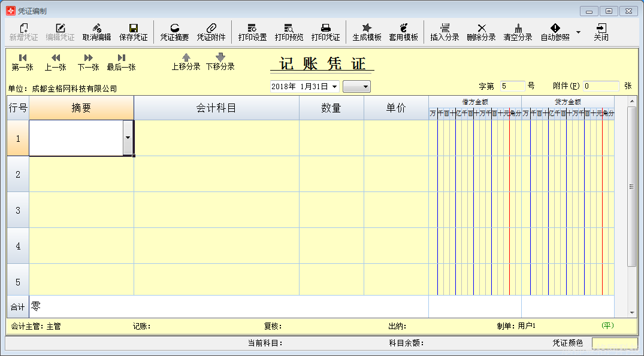
Task: Click the voucher number field showing 5
Action: click(x=512, y=86)
